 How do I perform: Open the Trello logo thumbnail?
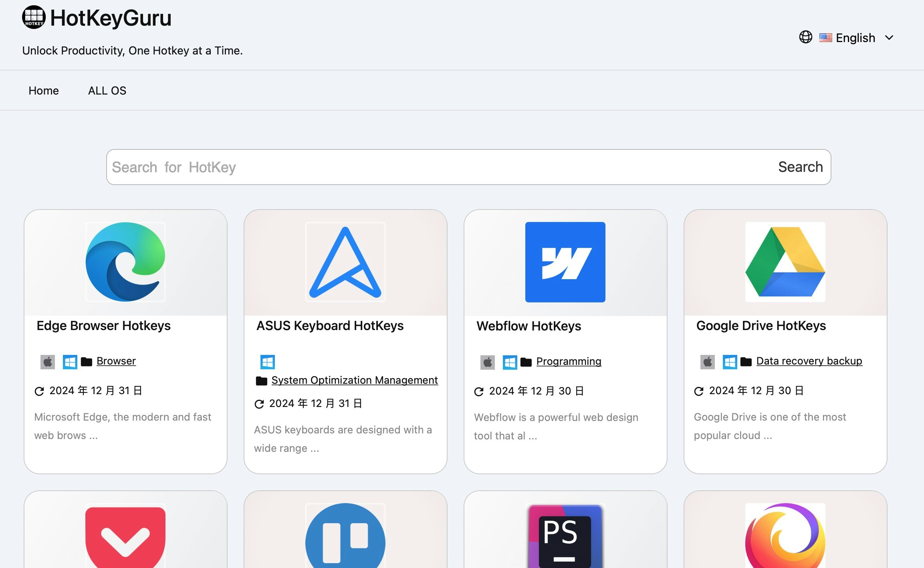coord(345,536)
